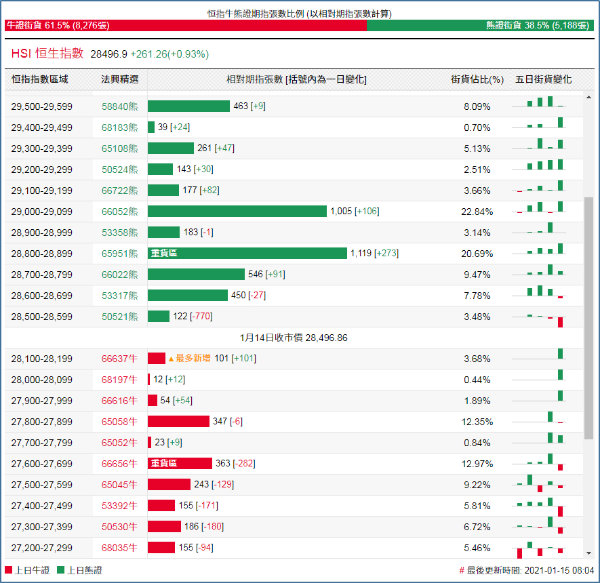
Task: Click the 12.97% share value
Action: click(477, 464)
